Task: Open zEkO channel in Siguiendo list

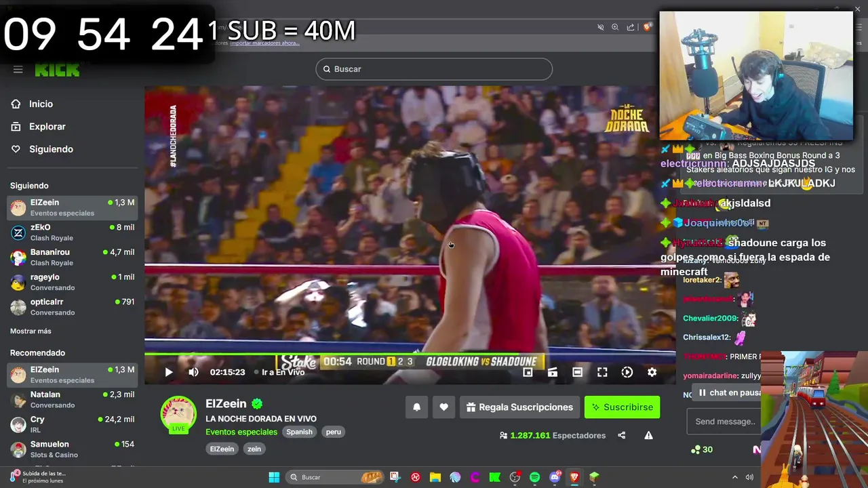Action: pos(72,232)
